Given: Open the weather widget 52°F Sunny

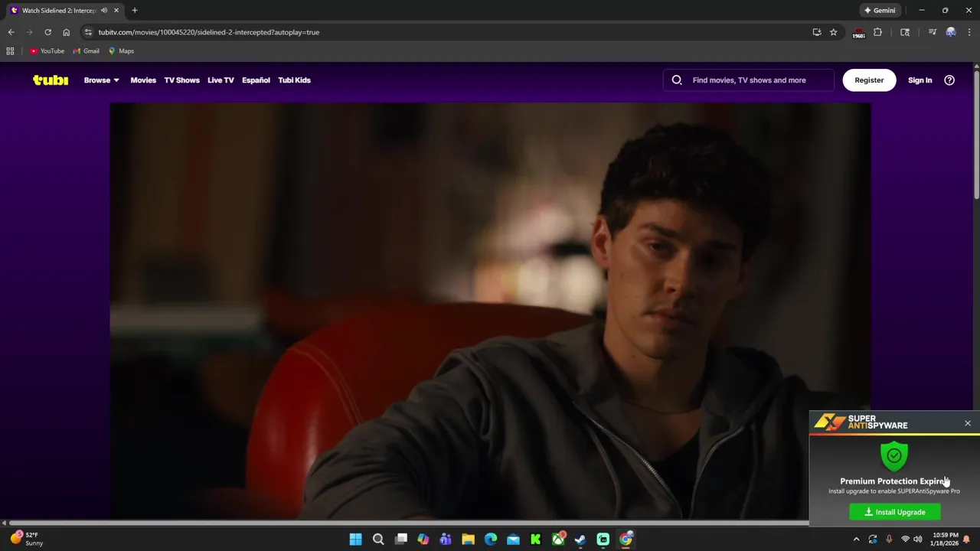Looking at the screenshot, I should (x=26, y=539).
